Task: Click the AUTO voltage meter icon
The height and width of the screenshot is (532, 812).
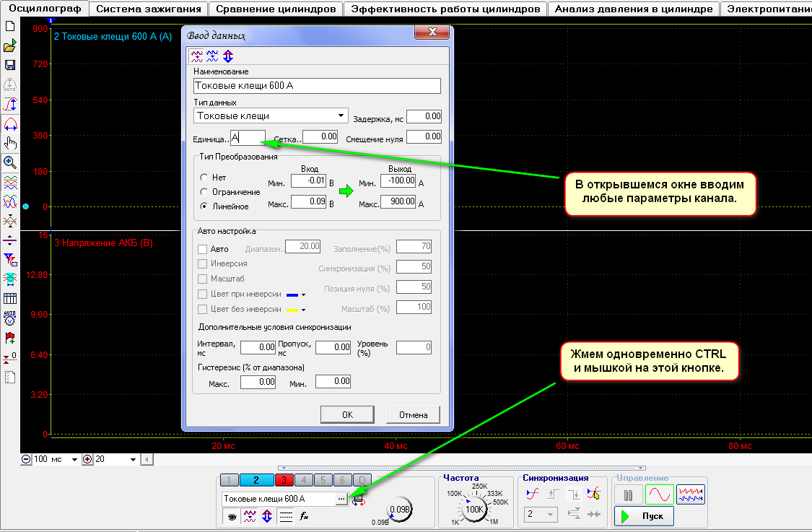Action: (x=10, y=318)
